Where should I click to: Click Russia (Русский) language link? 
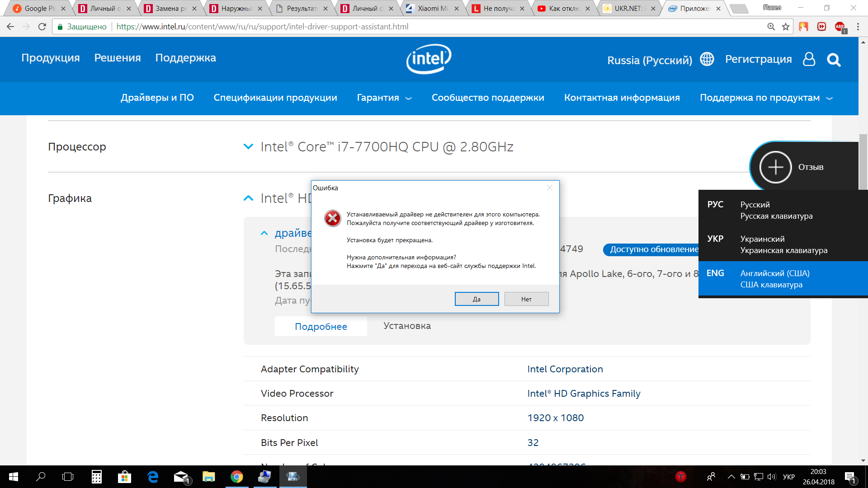(650, 60)
